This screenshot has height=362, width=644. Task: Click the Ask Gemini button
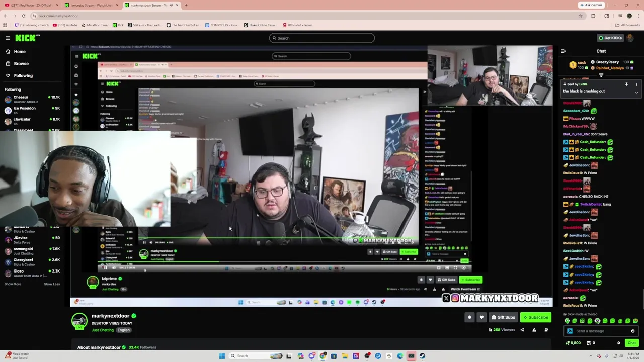coord(591,5)
